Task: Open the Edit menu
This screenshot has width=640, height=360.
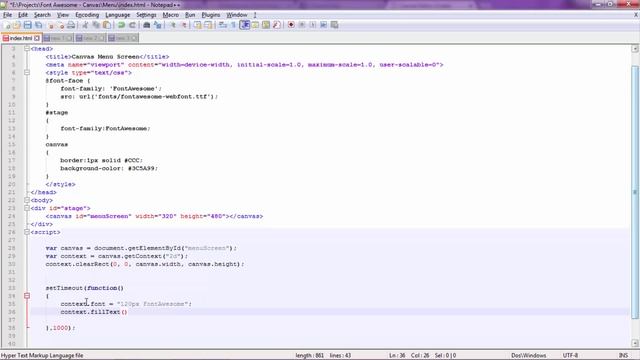Action: pos(23,15)
